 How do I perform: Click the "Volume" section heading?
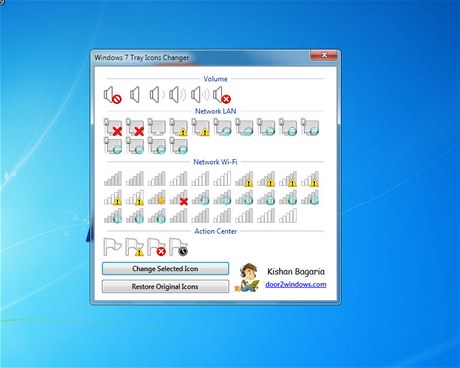pyautogui.click(x=215, y=79)
